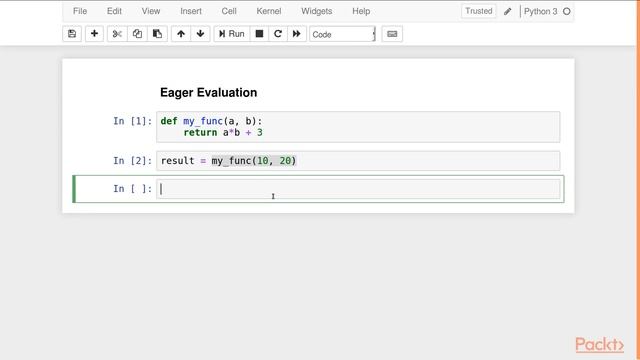This screenshot has width=640, height=360.
Task: Click the pencil edit mode icon
Action: (x=507, y=11)
